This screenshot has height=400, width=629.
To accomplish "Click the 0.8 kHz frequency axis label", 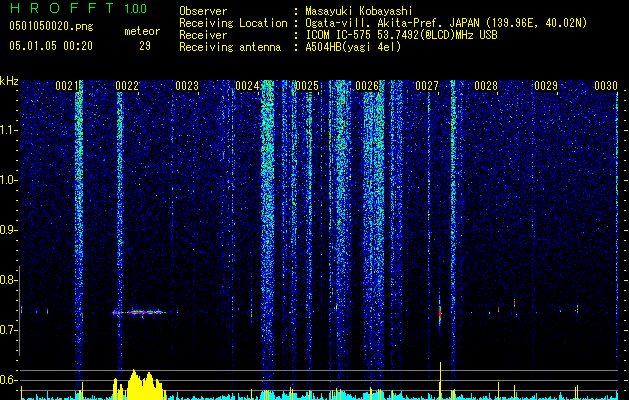I will tap(9, 280).
